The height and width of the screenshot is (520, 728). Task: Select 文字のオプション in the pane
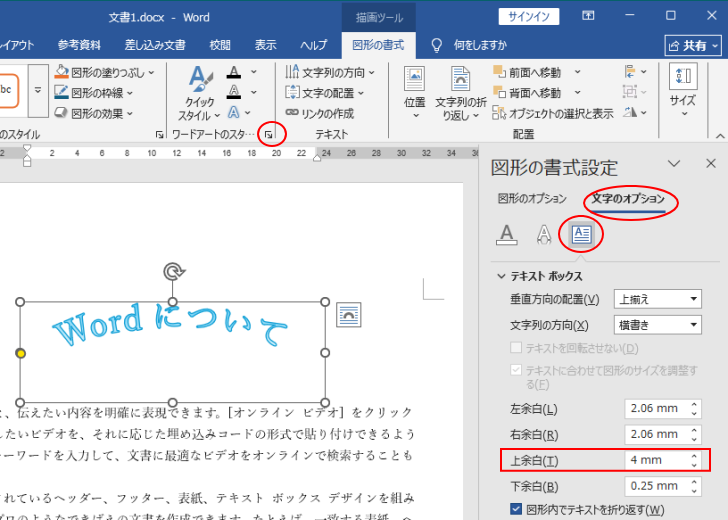coord(628,199)
